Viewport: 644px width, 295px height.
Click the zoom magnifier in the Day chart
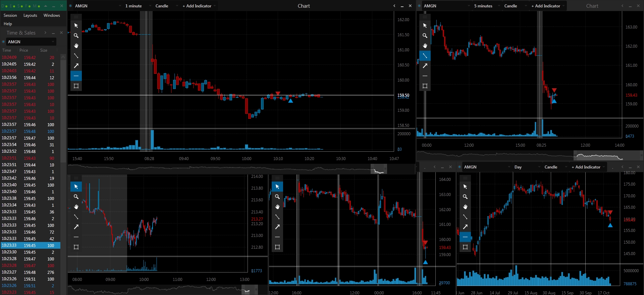[x=465, y=197]
